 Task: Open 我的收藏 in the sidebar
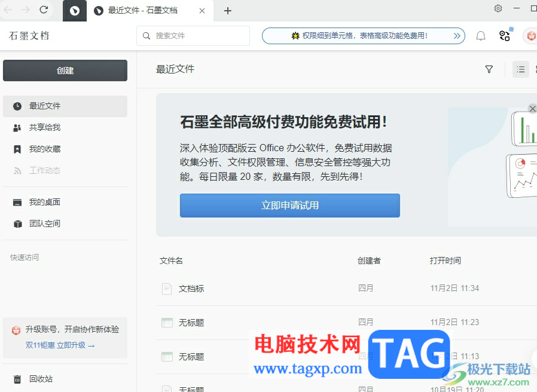coord(65,149)
